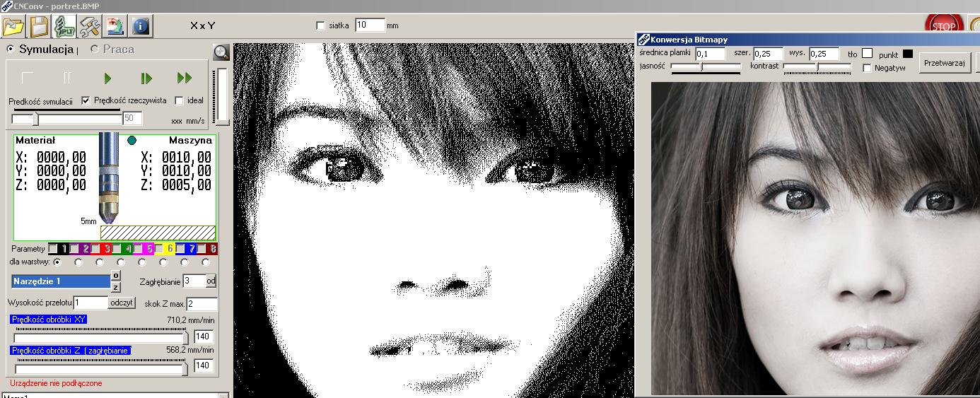The height and width of the screenshot is (398, 980).
Task: Enable the Negatyw checkbox
Action: click(867, 69)
